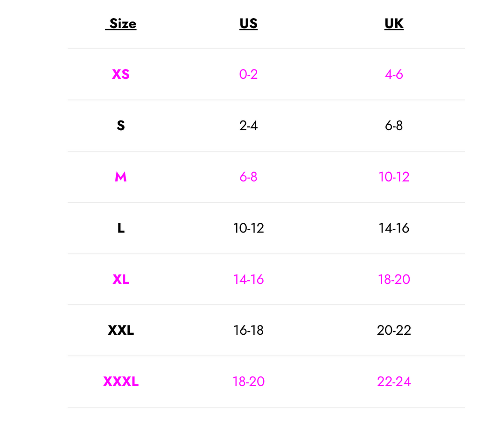Click the UK 14-16 value in L row
Image resolution: width=504 pixels, height=424 pixels.
click(x=394, y=228)
